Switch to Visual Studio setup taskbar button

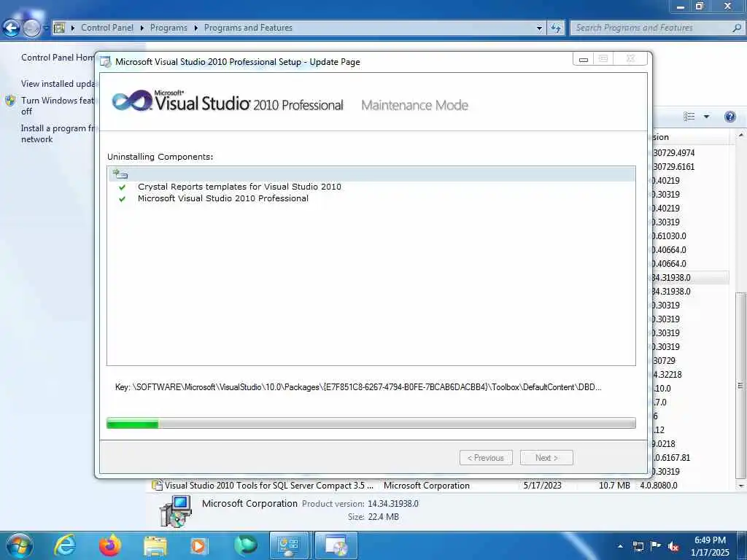click(336, 545)
